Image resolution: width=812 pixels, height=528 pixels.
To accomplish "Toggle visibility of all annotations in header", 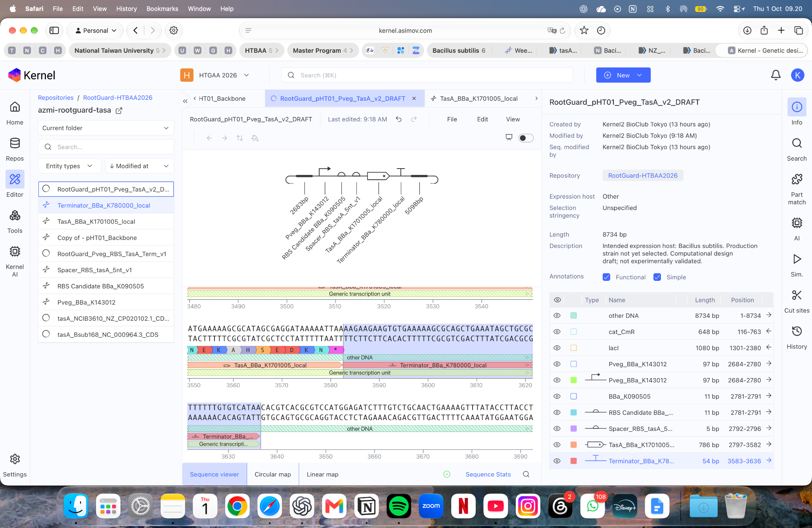I will tap(557, 300).
